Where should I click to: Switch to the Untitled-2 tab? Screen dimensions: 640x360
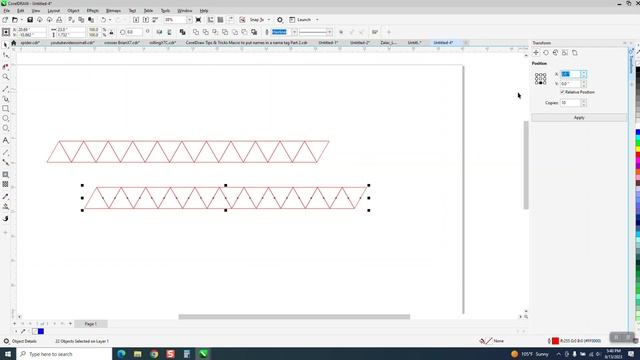pos(360,43)
